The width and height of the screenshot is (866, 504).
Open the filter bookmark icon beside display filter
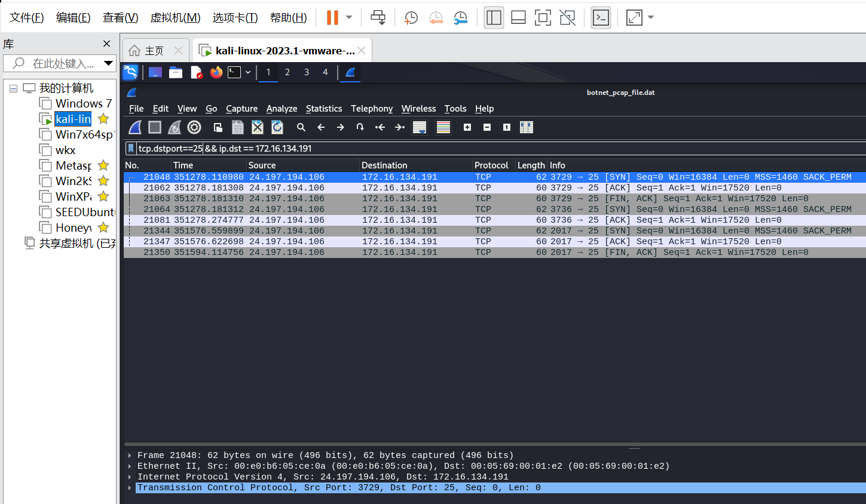click(x=131, y=148)
